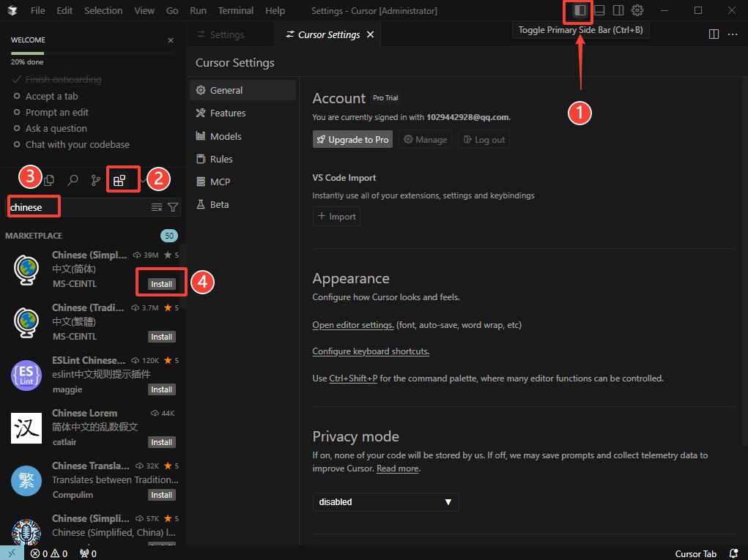Open the Explorer files icon

click(x=48, y=180)
